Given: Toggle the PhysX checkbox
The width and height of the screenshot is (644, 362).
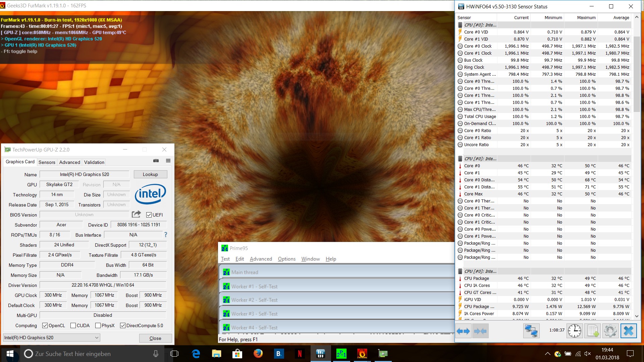Looking at the screenshot, I should pos(98,325).
